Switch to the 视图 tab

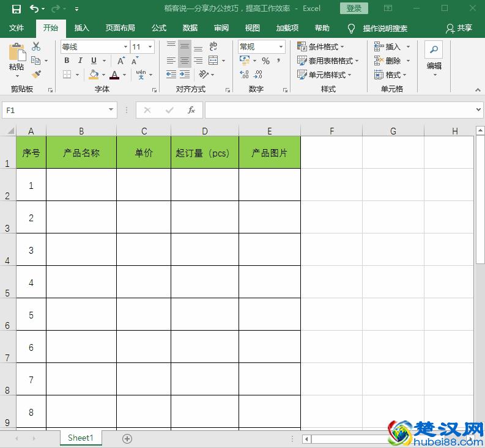tap(253, 28)
